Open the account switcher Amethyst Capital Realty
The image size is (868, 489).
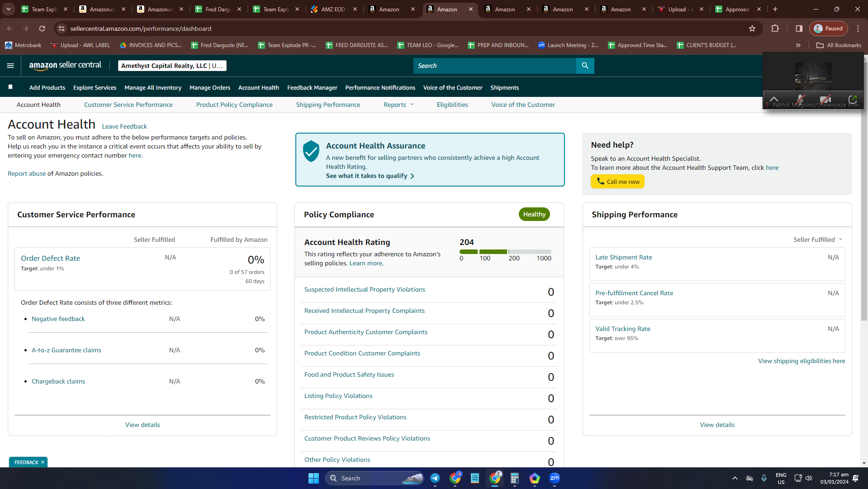172,66
